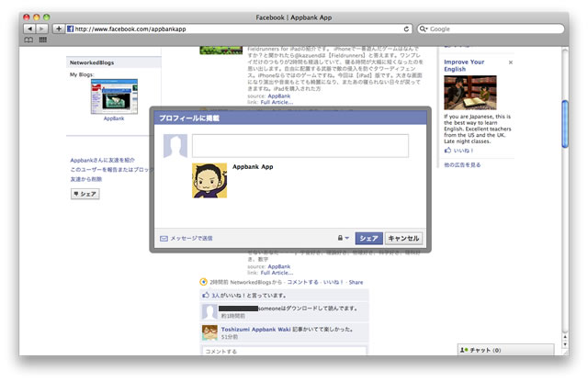This screenshot has width=588, height=382.
Task: Click このユーザーを報告またはブロック link
Action: click(x=112, y=170)
